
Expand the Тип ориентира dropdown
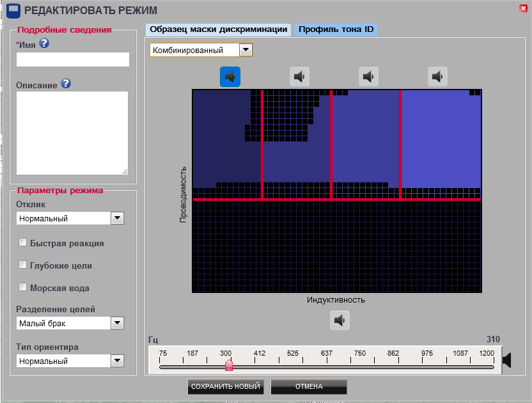(x=117, y=361)
